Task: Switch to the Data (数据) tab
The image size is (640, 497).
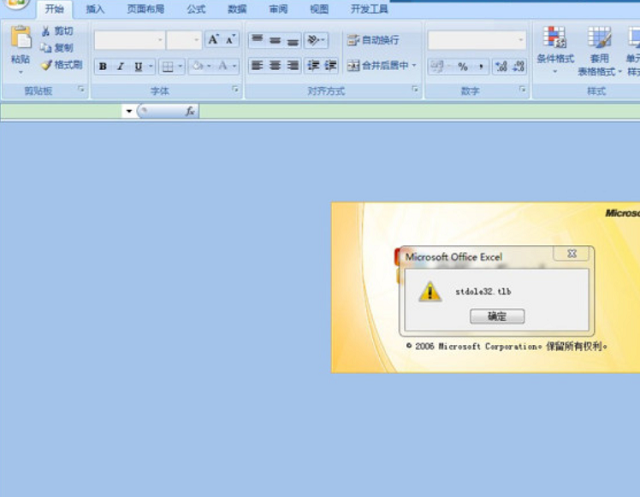Action: [x=237, y=9]
